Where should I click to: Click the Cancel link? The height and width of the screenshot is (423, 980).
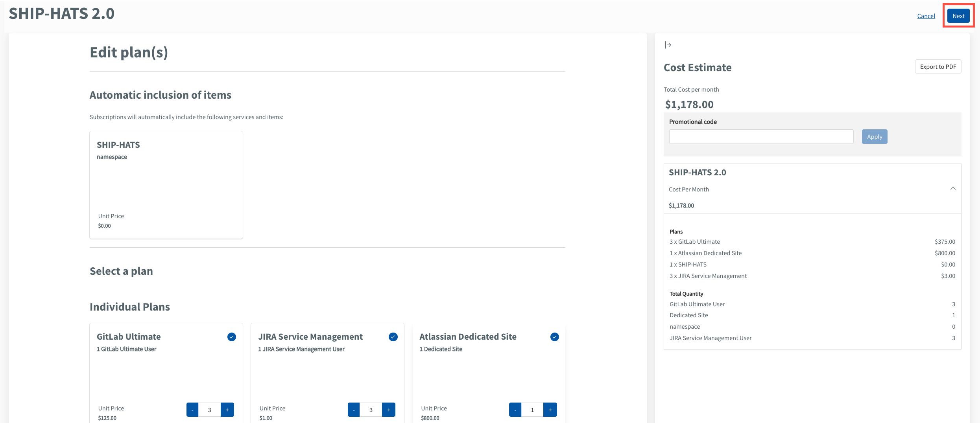point(926,16)
